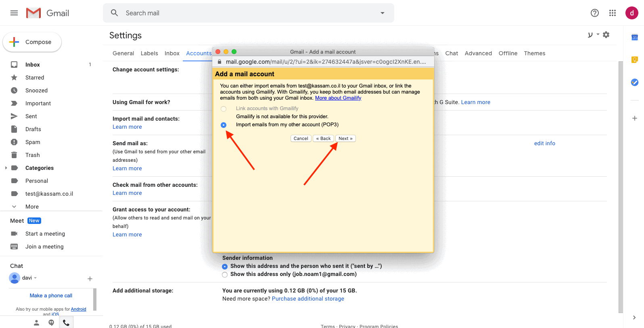This screenshot has height=328, width=644.
Task: Open the Accounts settings tab
Action: point(199,53)
